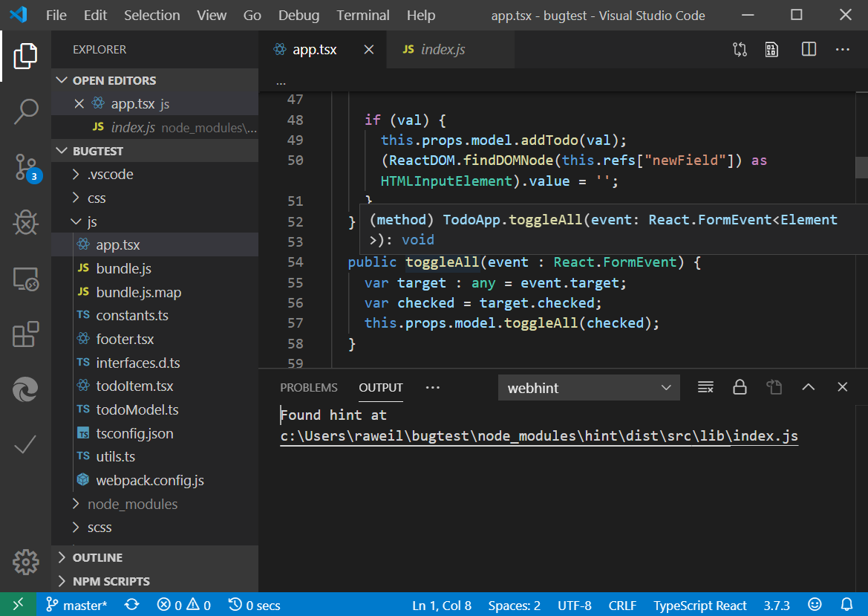The height and width of the screenshot is (616, 868).
Task: Click the compare changes icon in editor toolbar
Action: coord(740,50)
